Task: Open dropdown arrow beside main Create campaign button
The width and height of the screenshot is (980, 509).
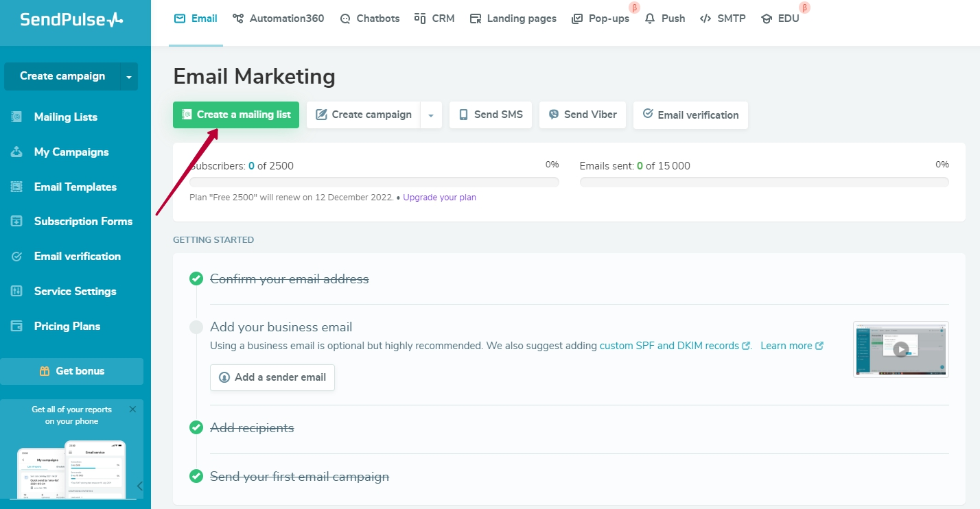Action: pyautogui.click(x=431, y=115)
